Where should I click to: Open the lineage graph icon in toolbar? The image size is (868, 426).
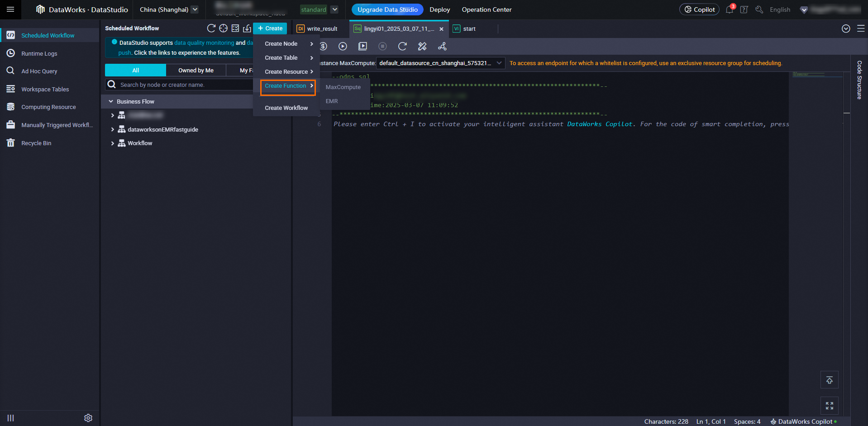(x=442, y=46)
